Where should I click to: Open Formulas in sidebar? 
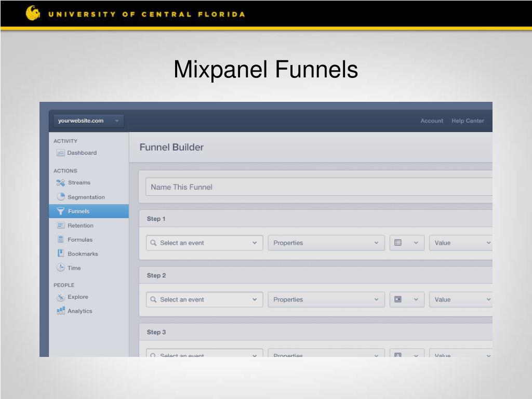(89, 240)
